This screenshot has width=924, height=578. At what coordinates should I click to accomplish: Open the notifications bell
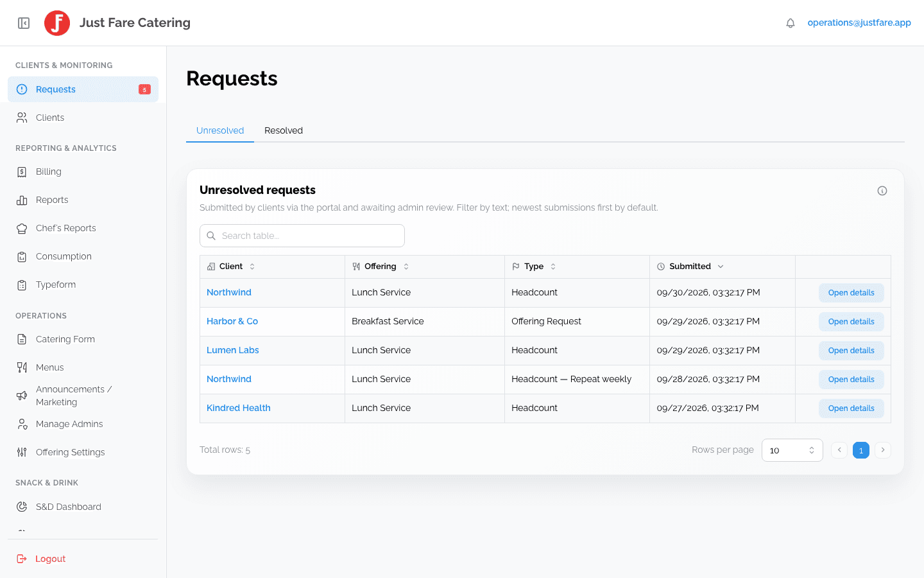791,23
